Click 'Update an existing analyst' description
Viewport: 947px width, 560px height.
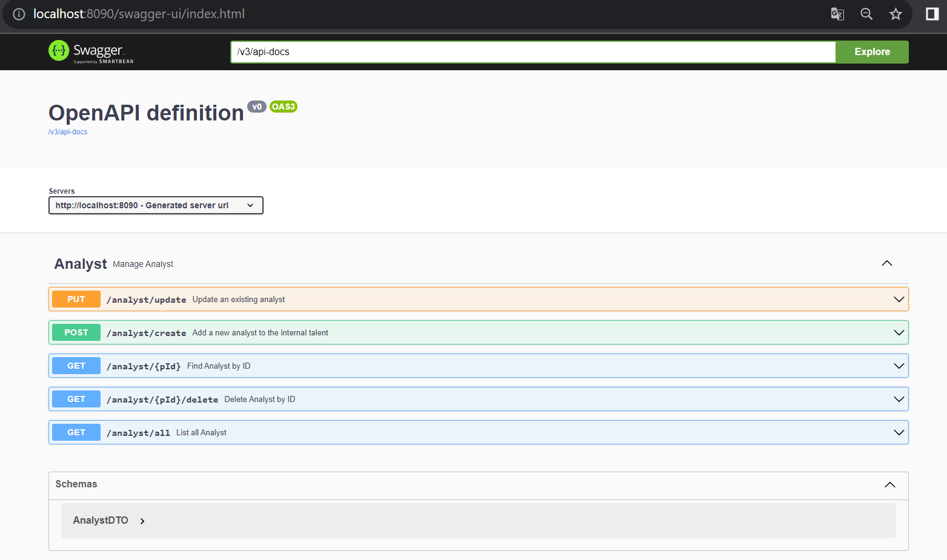tap(239, 299)
